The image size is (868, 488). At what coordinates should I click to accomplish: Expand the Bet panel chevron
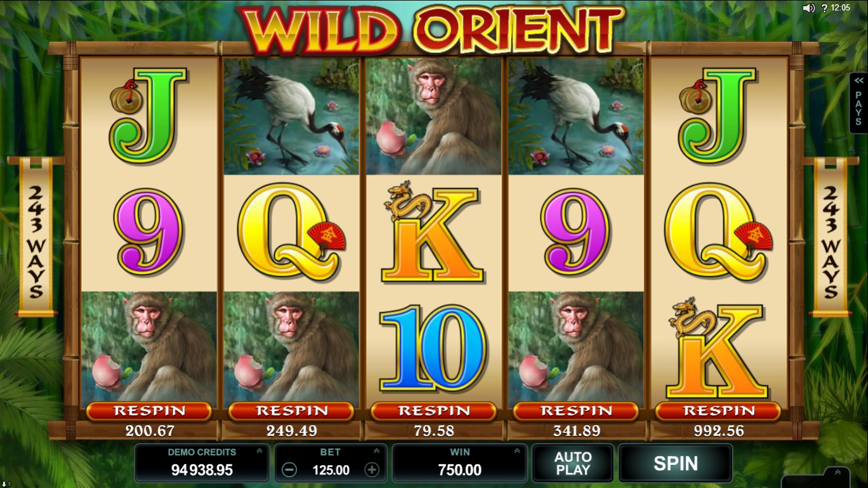pyautogui.click(x=376, y=452)
